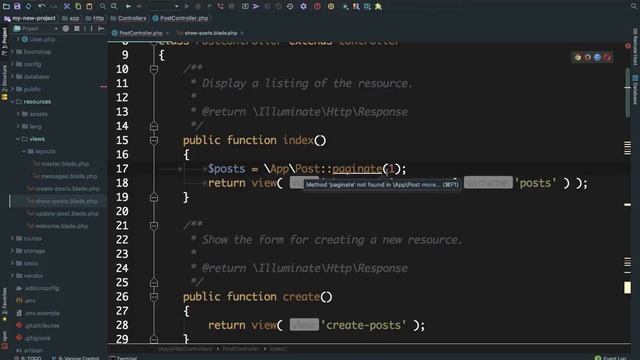The height and width of the screenshot is (360, 640).
Task: Expand the database folder
Action: (13, 77)
